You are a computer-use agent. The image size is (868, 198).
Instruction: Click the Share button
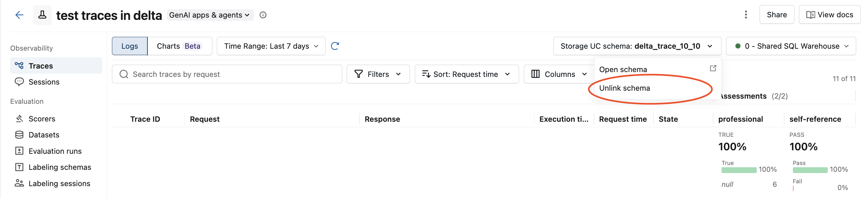pyautogui.click(x=776, y=14)
